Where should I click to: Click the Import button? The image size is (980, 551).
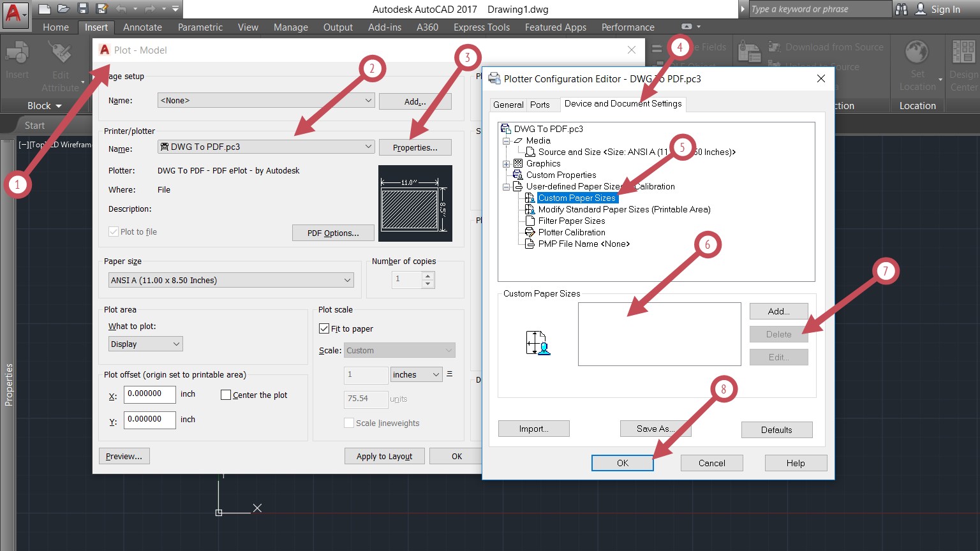pyautogui.click(x=534, y=429)
